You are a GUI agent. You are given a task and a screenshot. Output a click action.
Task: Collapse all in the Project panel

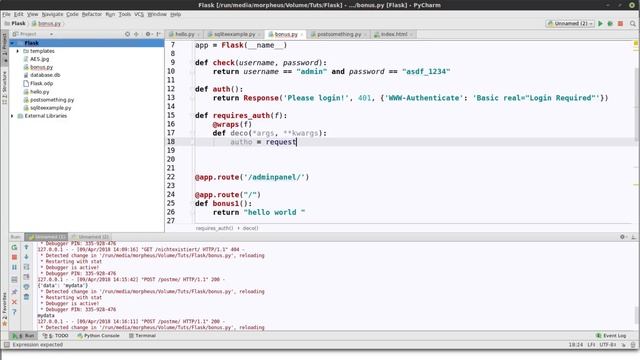pyautogui.click(x=136, y=34)
